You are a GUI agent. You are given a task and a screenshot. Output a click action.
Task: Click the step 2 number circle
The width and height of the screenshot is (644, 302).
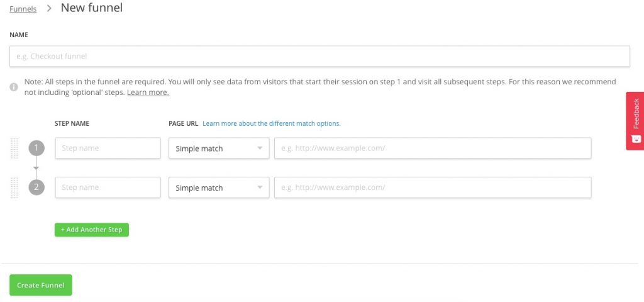click(x=36, y=187)
